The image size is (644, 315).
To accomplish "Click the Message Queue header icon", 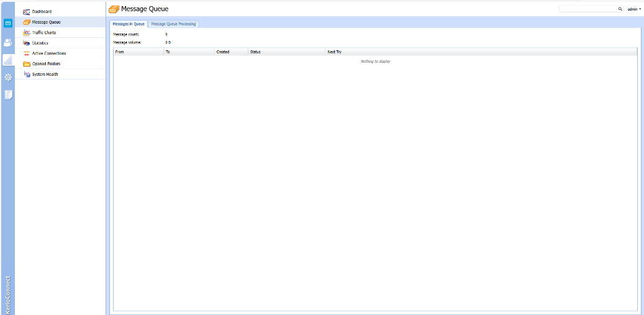I will (114, 9).
